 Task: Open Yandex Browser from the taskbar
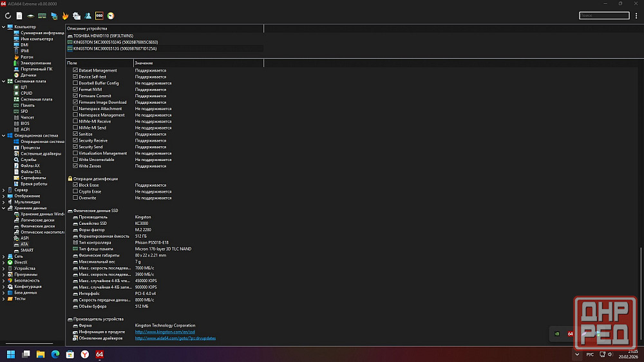click(x=85, y=354)
